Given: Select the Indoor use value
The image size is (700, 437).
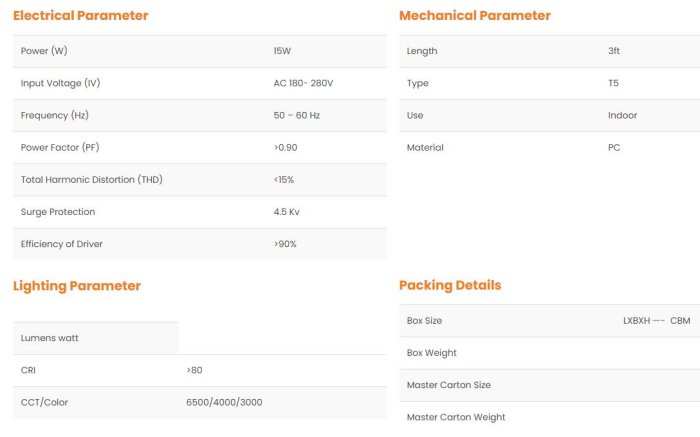Looking at the screenshot, I should [622, 115].
